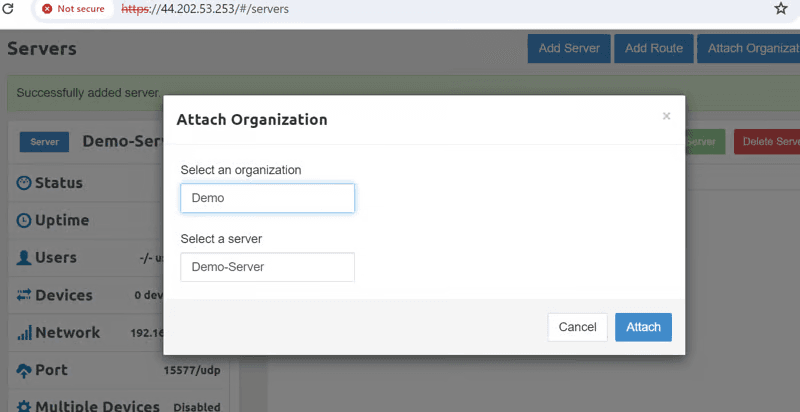Click the Multiple Devices gear icon

point(24,406)
